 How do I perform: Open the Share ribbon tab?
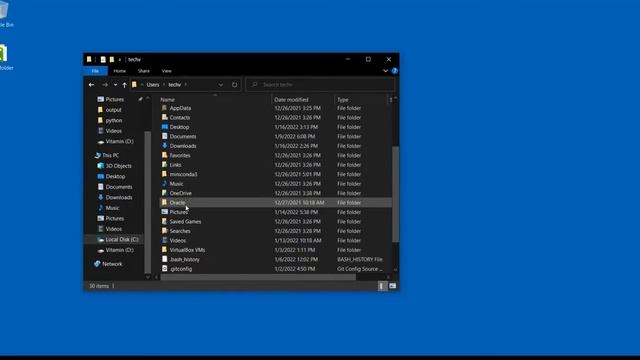click(144, 71)
